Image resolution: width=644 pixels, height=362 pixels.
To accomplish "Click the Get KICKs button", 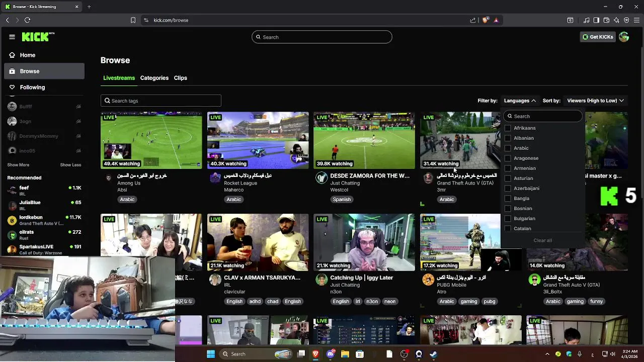I will click(x=598, y=37).
